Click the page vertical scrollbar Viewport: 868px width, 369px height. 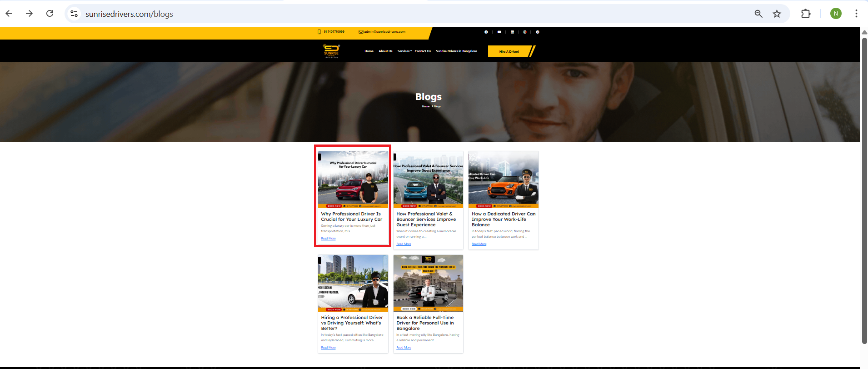[864, 191]
